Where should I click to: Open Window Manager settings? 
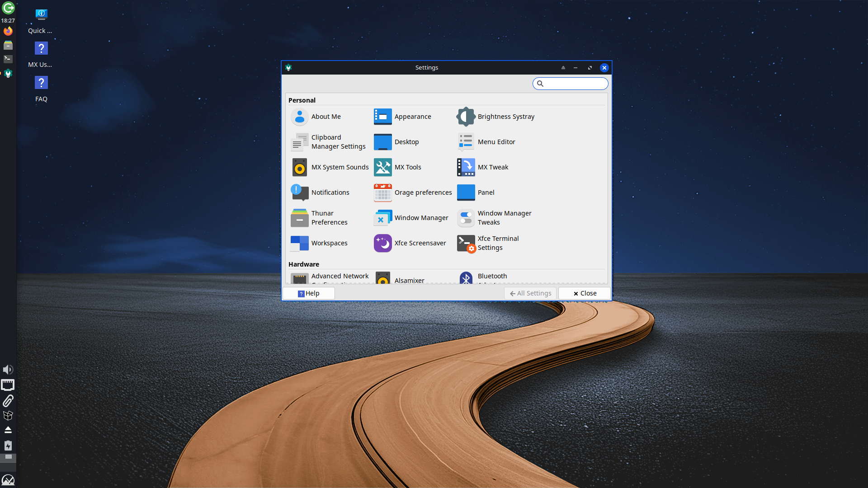(x=411, y=218)
